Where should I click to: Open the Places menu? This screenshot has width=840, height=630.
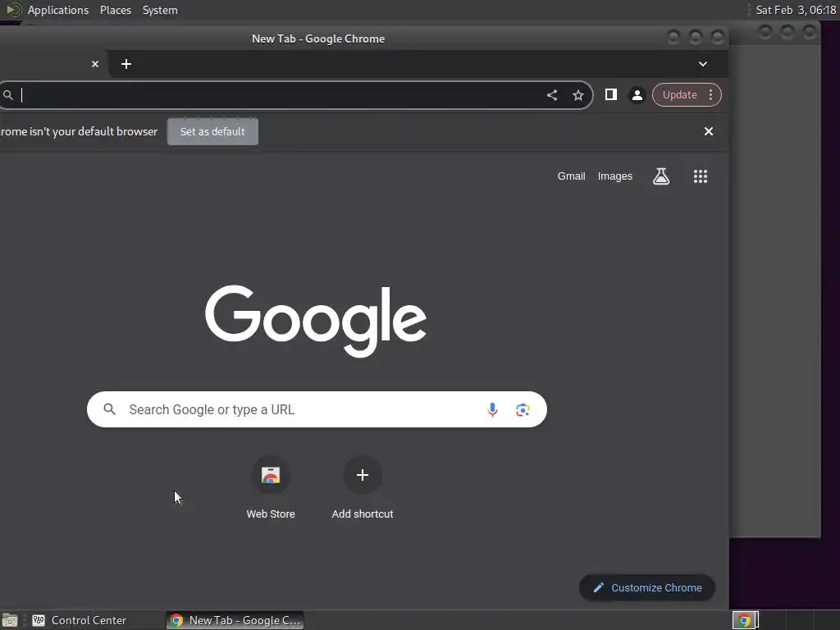tap(115, 10)
